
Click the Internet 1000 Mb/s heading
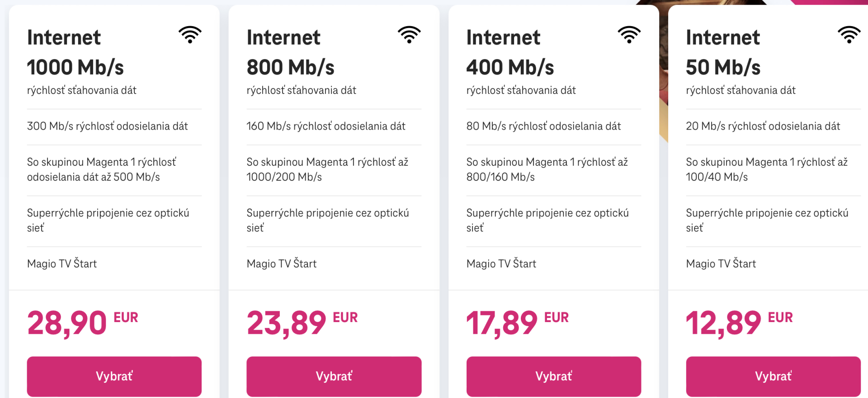pos(75,52)
